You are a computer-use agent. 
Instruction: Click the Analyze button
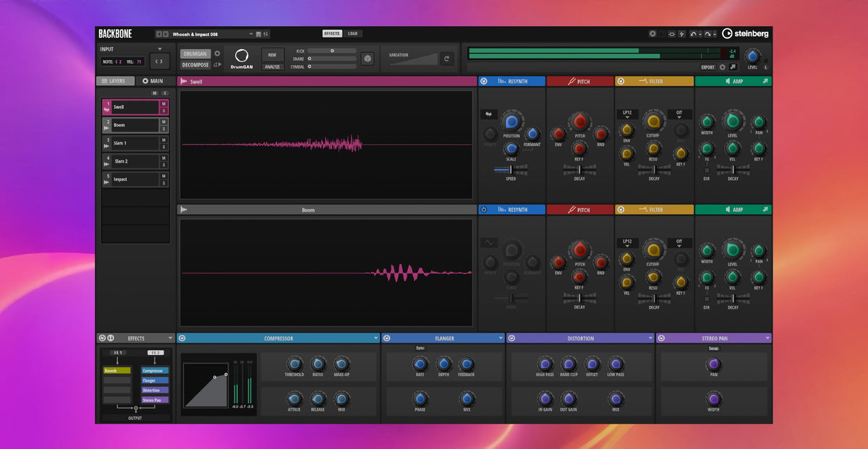[x=272, y=67]
